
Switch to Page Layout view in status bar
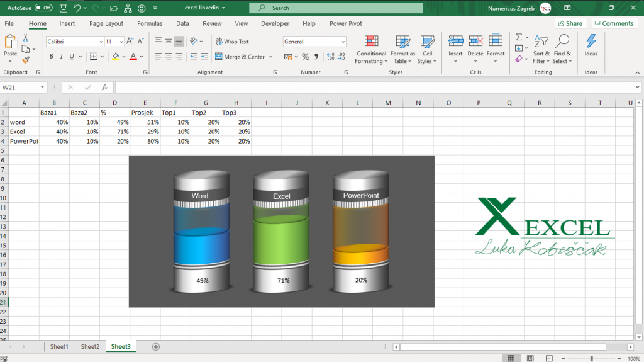pyautogui.click(x=530, y=358)
